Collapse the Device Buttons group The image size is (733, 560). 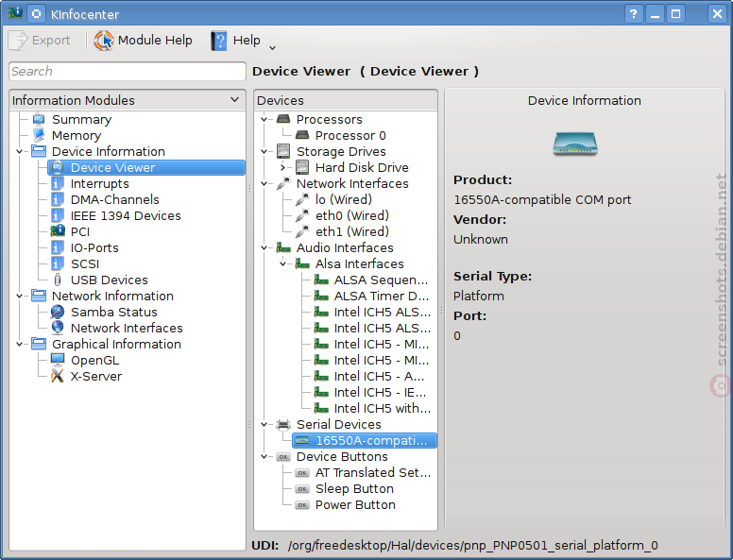point(264,456)
